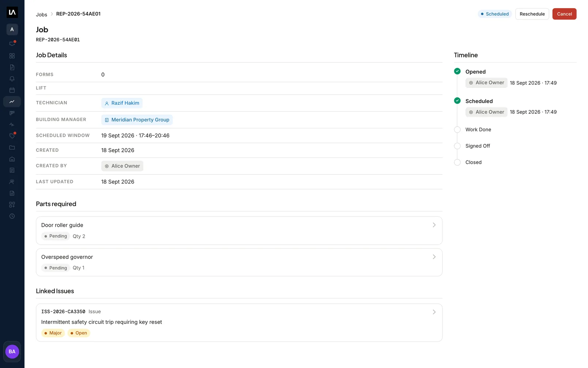
Task: Click the document icon below dashboard grid in sidebar
Action: 12,67
